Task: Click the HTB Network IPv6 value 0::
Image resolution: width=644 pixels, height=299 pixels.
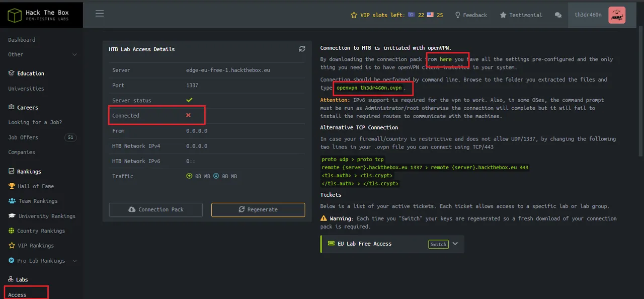Action: coord(191,161)
